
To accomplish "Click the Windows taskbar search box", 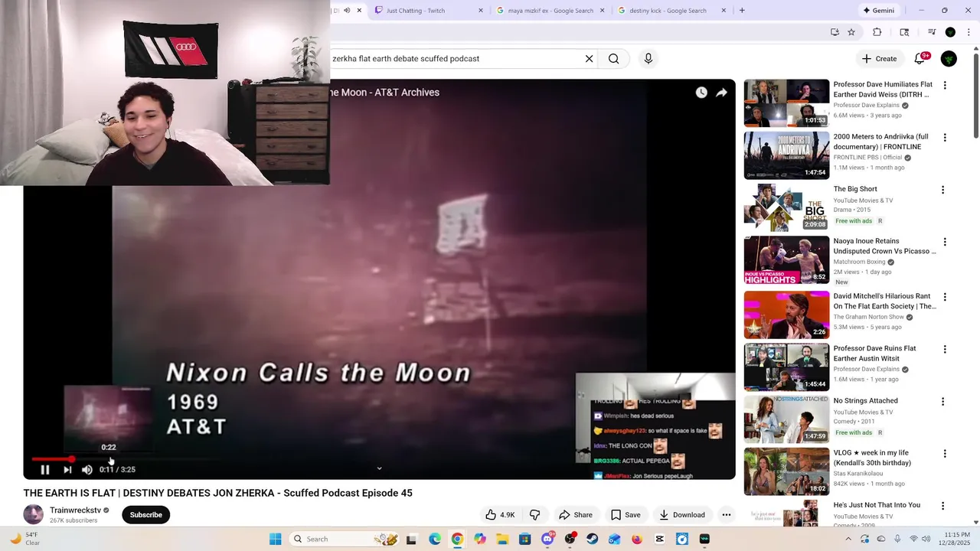I will 345,539.
